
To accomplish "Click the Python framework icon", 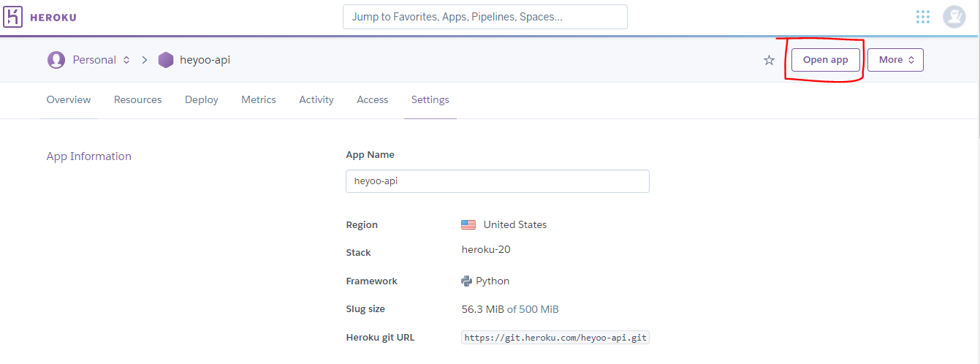I will (466, 281).
